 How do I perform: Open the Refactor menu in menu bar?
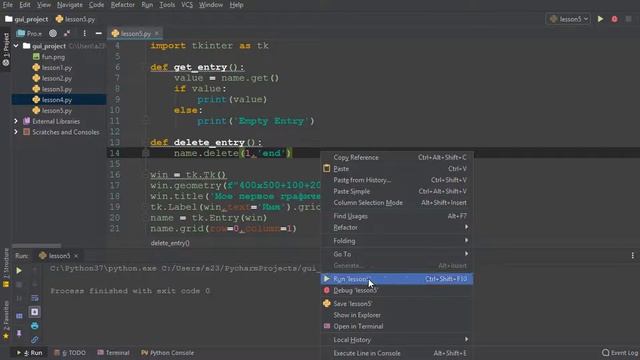tap(122, 5)
